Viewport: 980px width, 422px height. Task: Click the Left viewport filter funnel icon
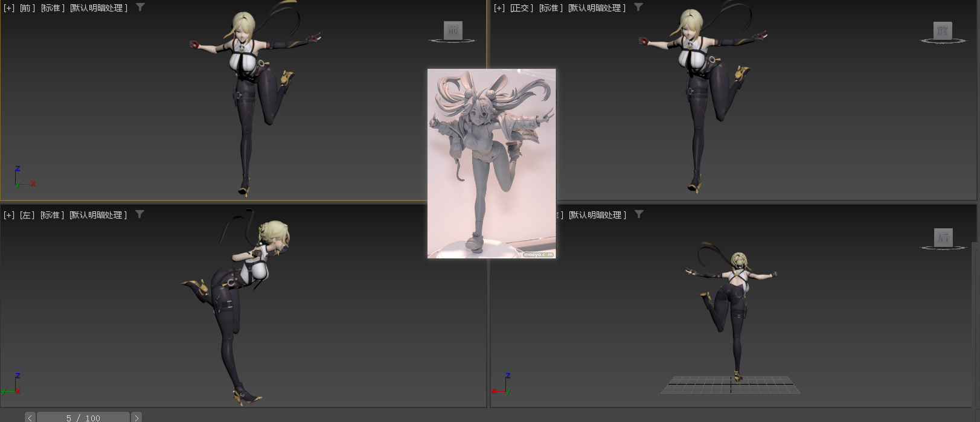[x=139, y=214]
